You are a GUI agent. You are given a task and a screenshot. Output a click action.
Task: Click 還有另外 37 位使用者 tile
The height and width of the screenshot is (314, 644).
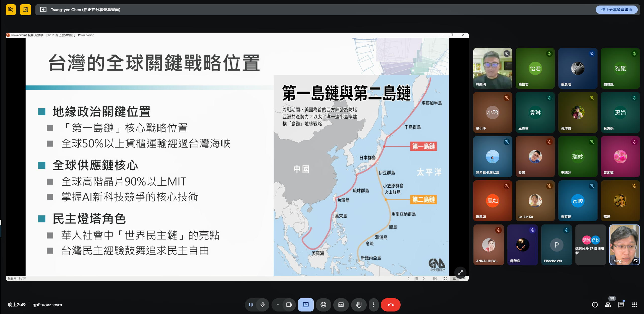pyautogui.click(x=590, y=245)
